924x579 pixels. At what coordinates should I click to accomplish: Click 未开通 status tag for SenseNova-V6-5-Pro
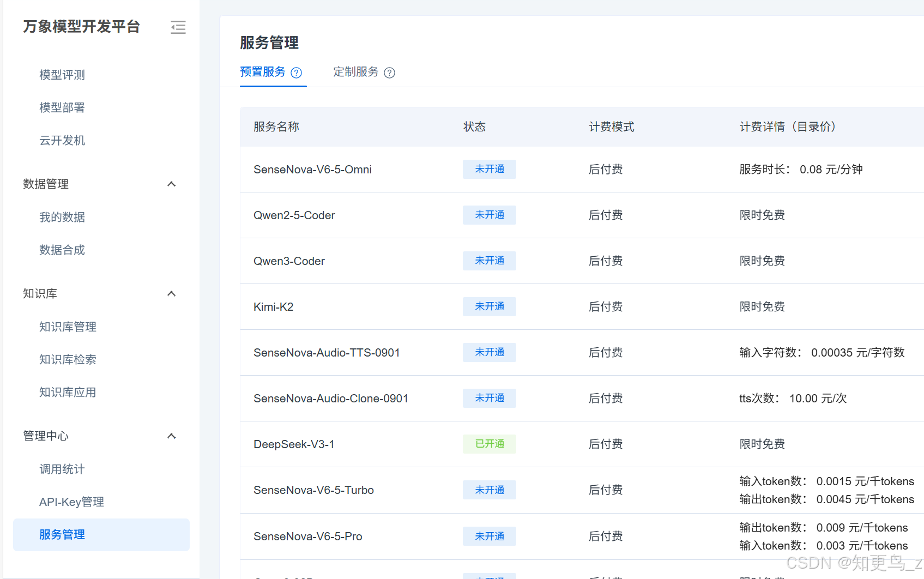coord(490,536)
